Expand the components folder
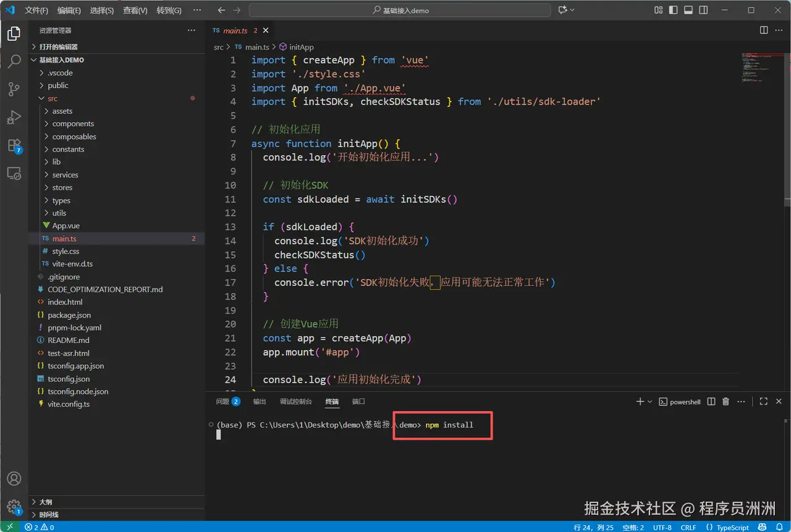 (117, 124)
